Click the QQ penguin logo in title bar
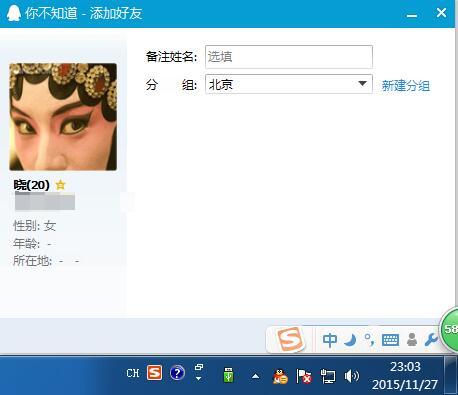The width and height of the screenshot is (458, 395). click(x=14, y=13)
